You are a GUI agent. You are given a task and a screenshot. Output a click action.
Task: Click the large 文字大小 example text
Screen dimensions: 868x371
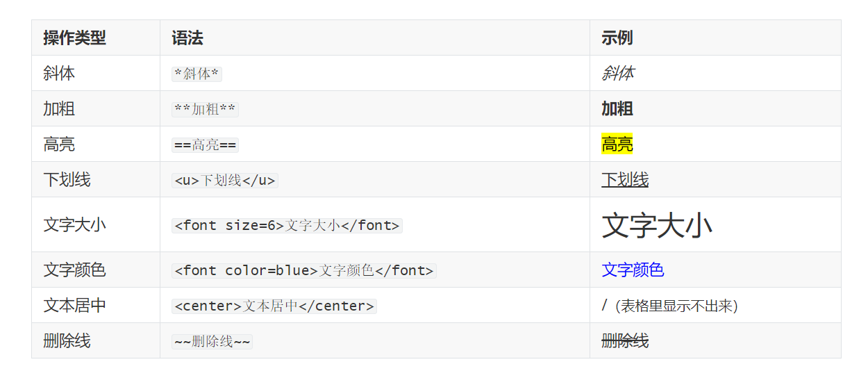coord(656,225)
